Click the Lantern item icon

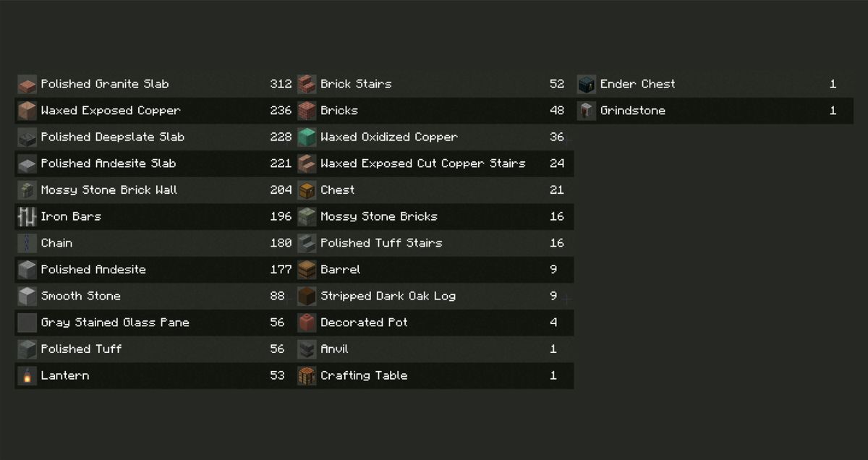pos(27,376)
